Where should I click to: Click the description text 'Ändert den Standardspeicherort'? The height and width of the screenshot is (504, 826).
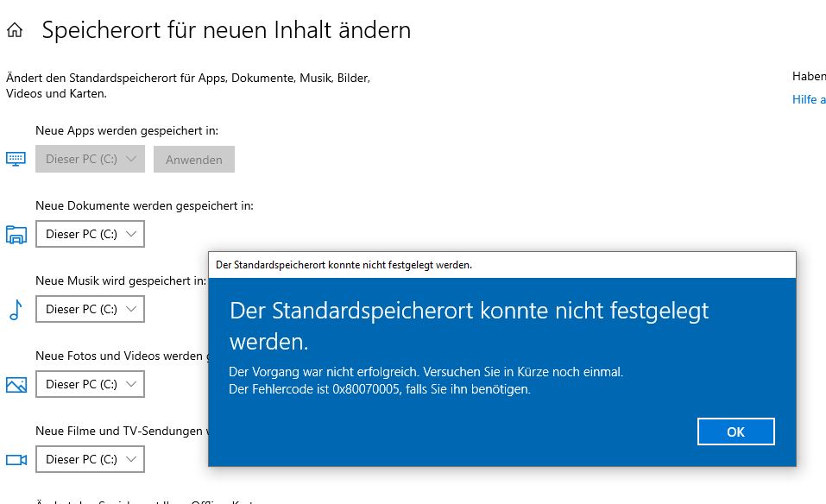pyautogui.click(x=188, y=85)
